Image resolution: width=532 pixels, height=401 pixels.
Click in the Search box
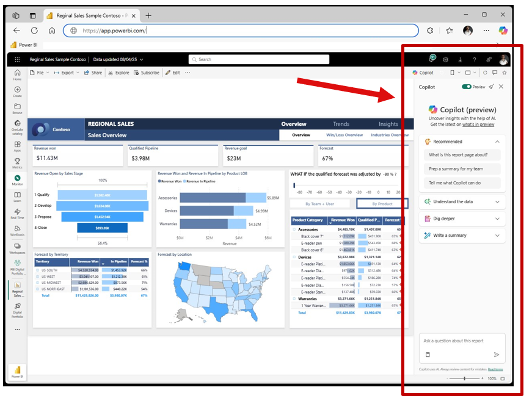point(259,59)
